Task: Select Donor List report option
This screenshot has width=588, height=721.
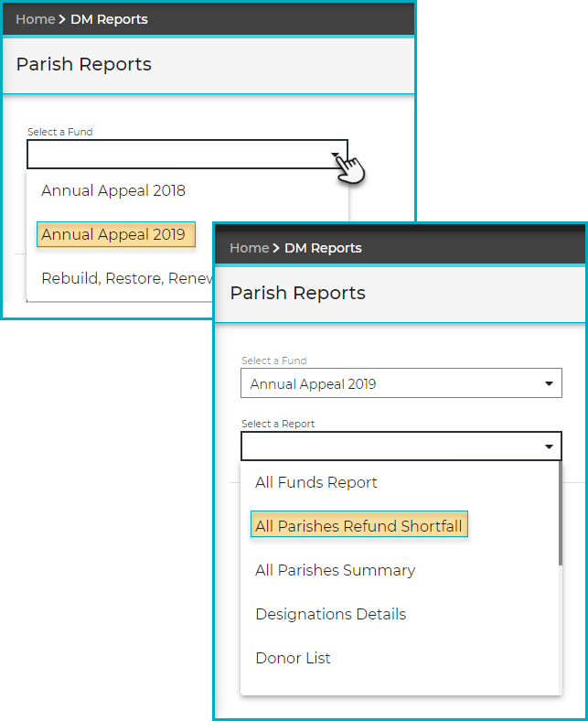Action: [293, 658]
